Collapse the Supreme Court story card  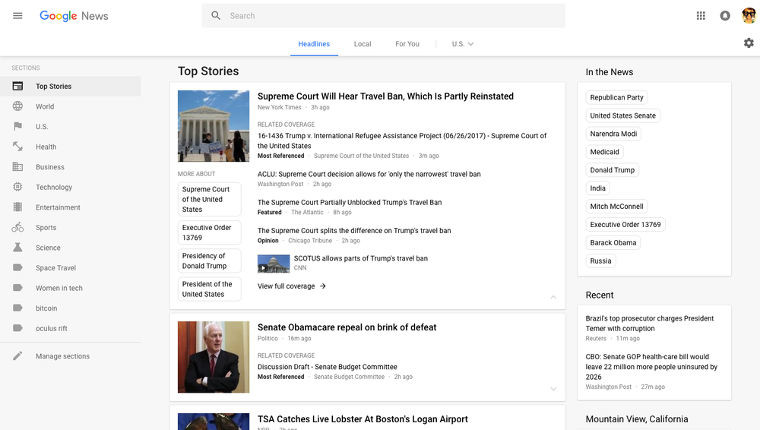pyautogui.click(x=553, y=297)
